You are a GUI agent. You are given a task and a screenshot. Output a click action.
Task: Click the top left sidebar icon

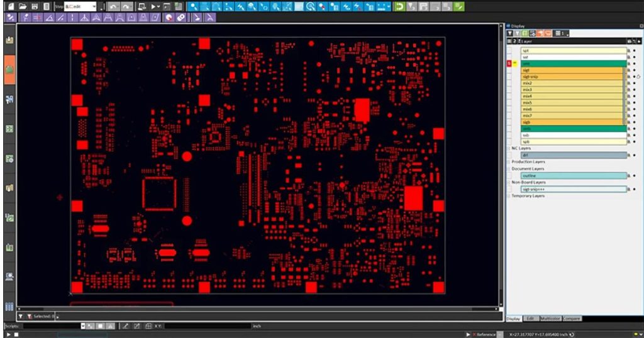(9, 40)
